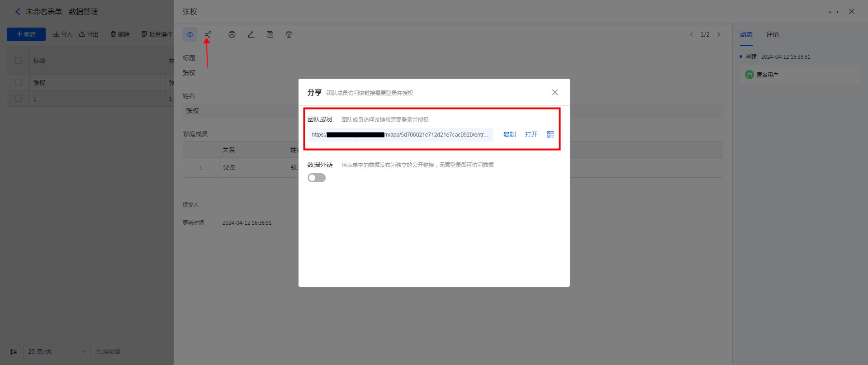Click 复制 to copy share link

coord(509,134)
